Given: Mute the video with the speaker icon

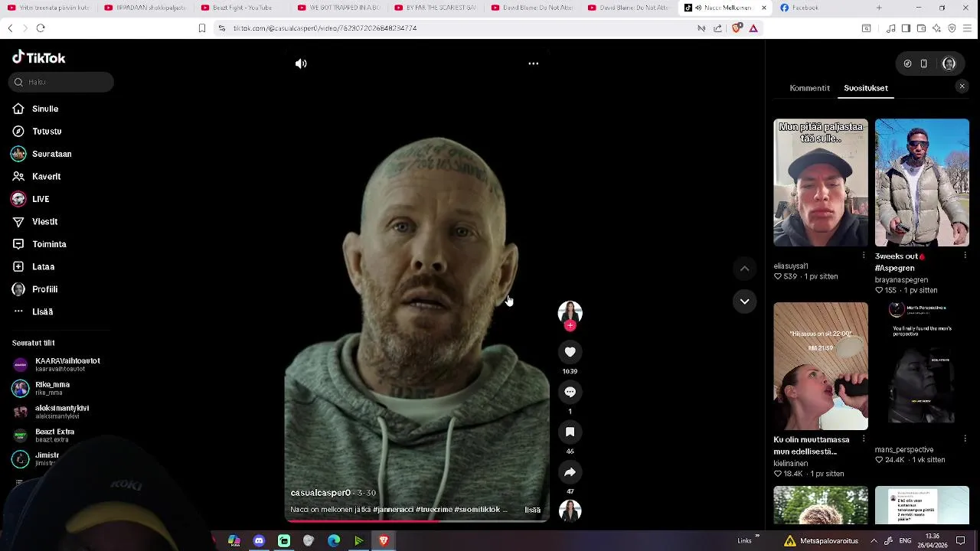Looking at the screenshot, I should (x=301, y=64).
